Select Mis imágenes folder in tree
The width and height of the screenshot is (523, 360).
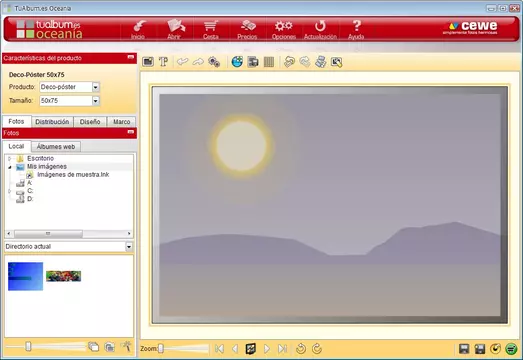(x=47, y=166)
